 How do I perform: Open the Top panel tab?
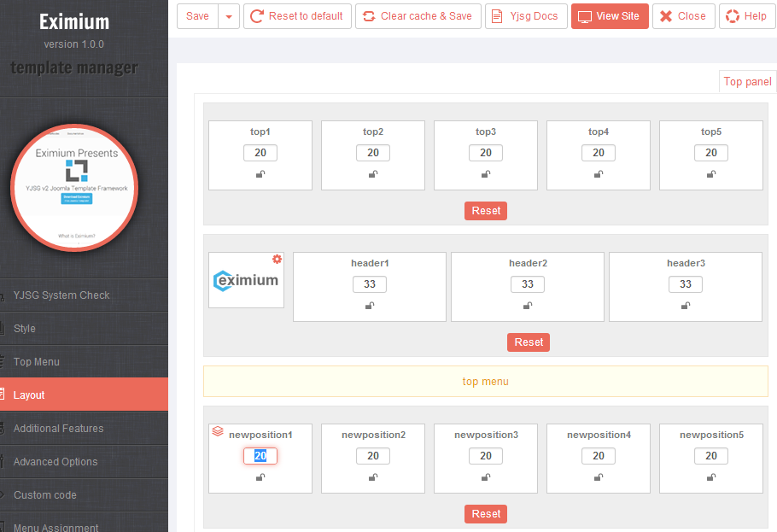tap(747, 82)
